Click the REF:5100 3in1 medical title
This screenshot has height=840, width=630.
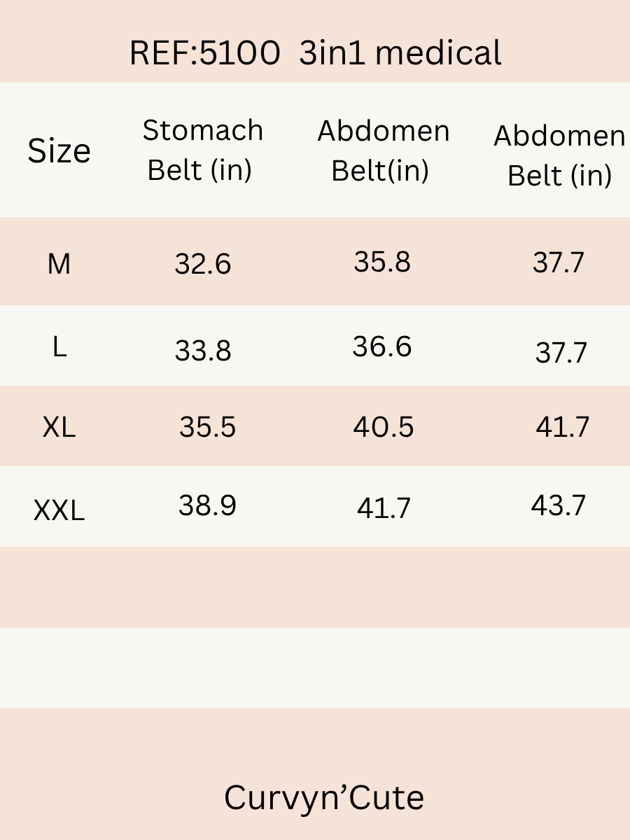(x=315, y=54)
